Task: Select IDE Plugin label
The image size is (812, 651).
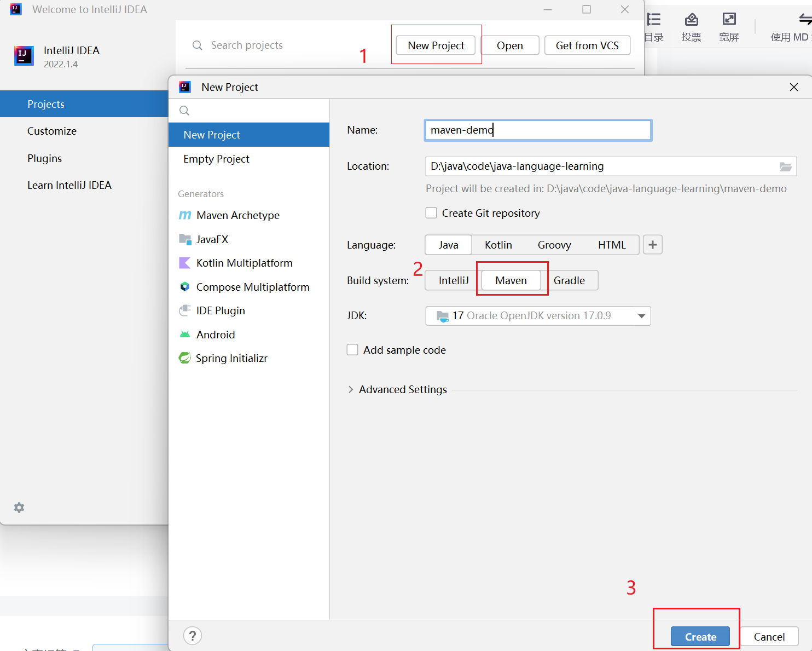Action: (x=221, y=310)
